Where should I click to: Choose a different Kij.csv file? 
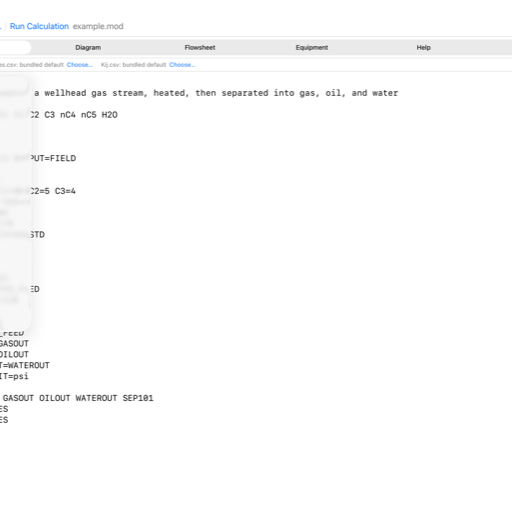click(x=182, y=65)
